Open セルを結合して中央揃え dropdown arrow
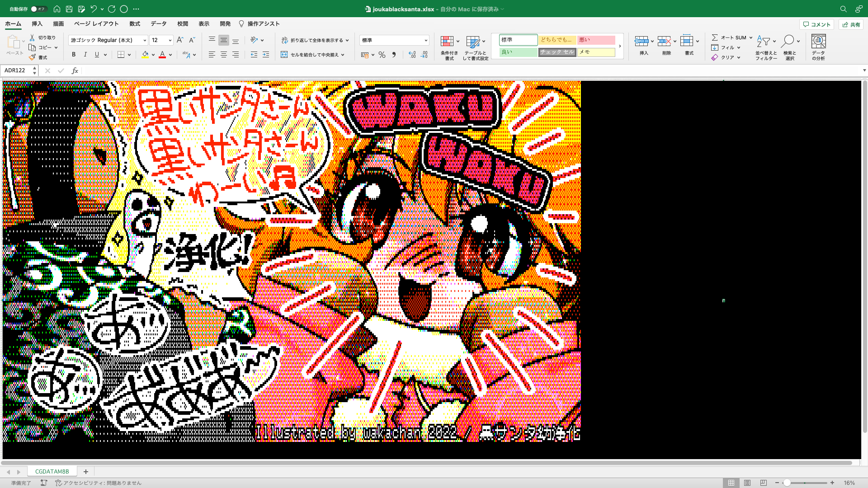 click(x=343, y=55)
